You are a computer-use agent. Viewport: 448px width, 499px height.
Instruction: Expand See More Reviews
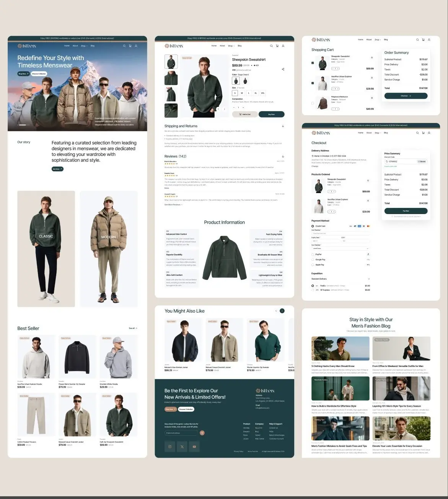[x=174, y=205]
